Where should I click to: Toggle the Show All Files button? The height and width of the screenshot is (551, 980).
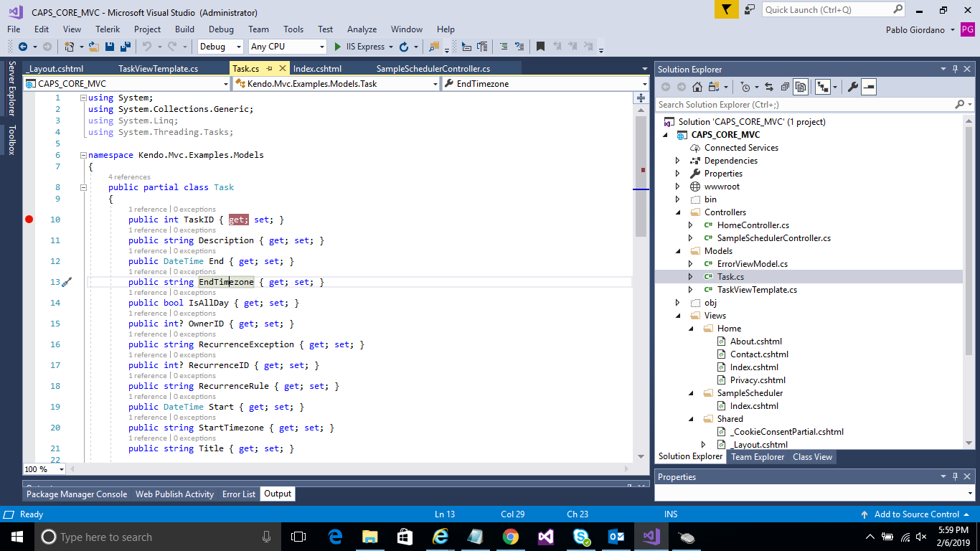801,87
